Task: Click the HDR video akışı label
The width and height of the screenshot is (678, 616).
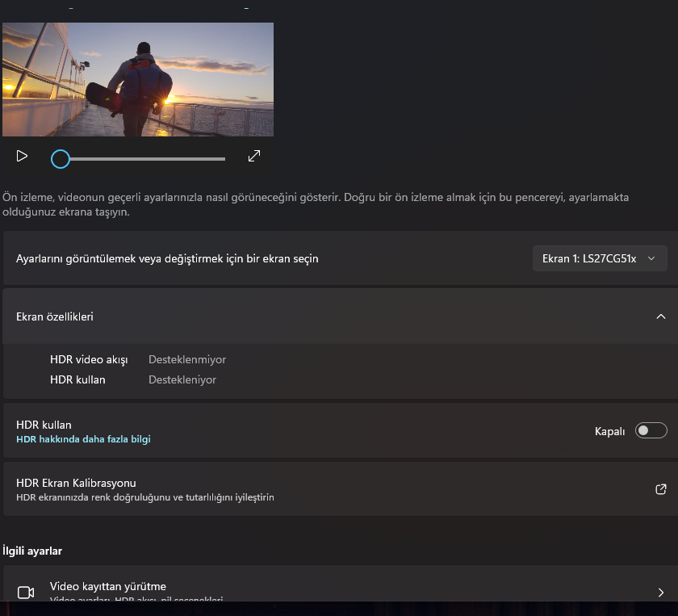Action: click(89, 359)
